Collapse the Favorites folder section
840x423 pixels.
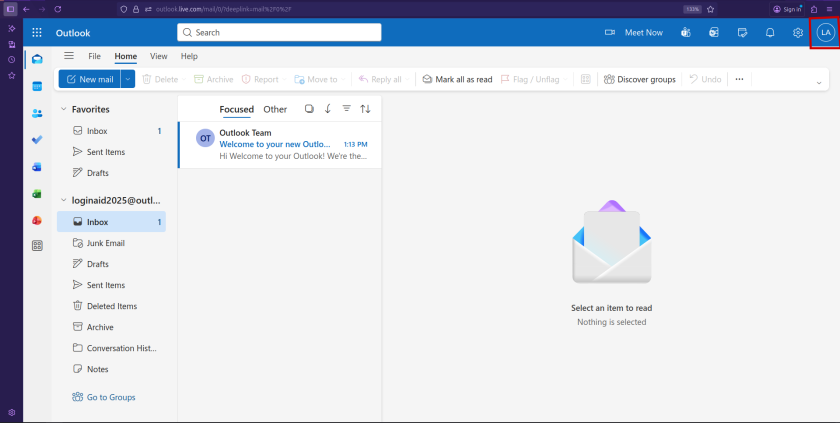pos(64,109)
